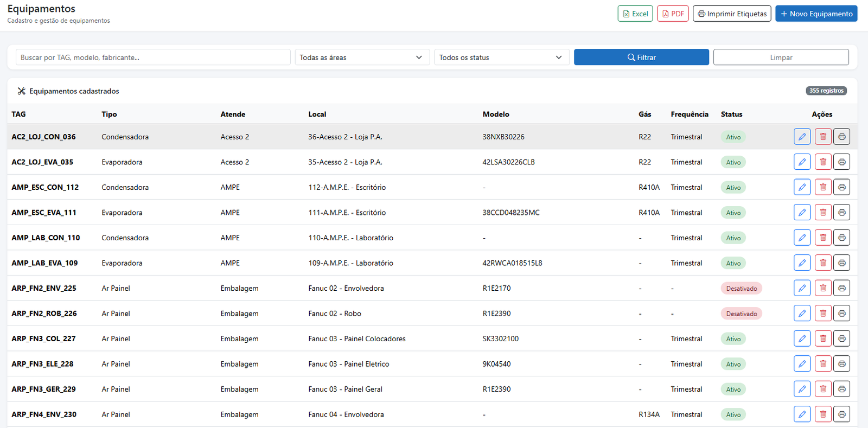The height and width of the screenshot is (428, 868).
Task: Clear filters using Limpar
Action: tap(781, 57)
